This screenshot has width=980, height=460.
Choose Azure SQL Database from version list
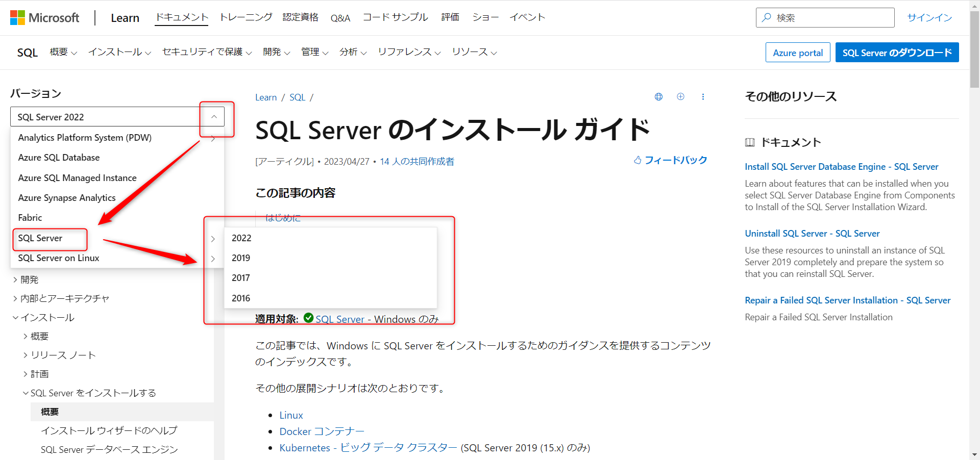(59, 158)
